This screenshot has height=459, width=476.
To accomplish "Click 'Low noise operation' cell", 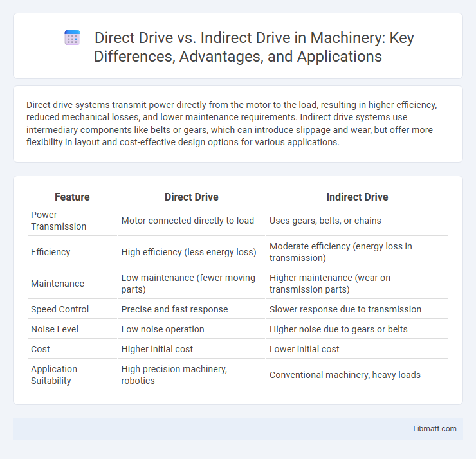I will coord(192,329).
